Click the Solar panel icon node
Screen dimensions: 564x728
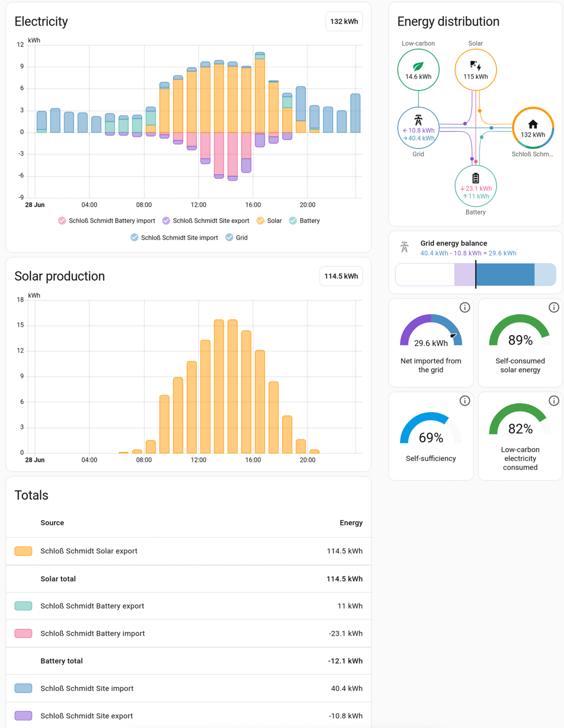point(475,65)
